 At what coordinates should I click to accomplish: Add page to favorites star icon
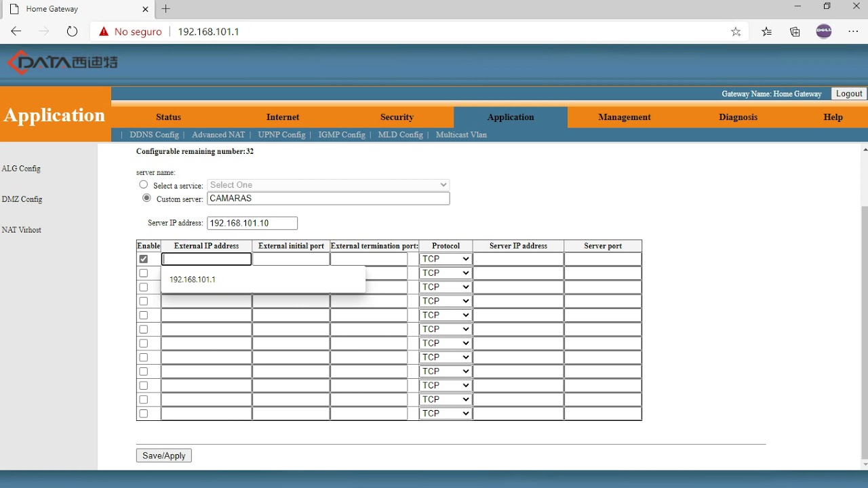point(736,31)
